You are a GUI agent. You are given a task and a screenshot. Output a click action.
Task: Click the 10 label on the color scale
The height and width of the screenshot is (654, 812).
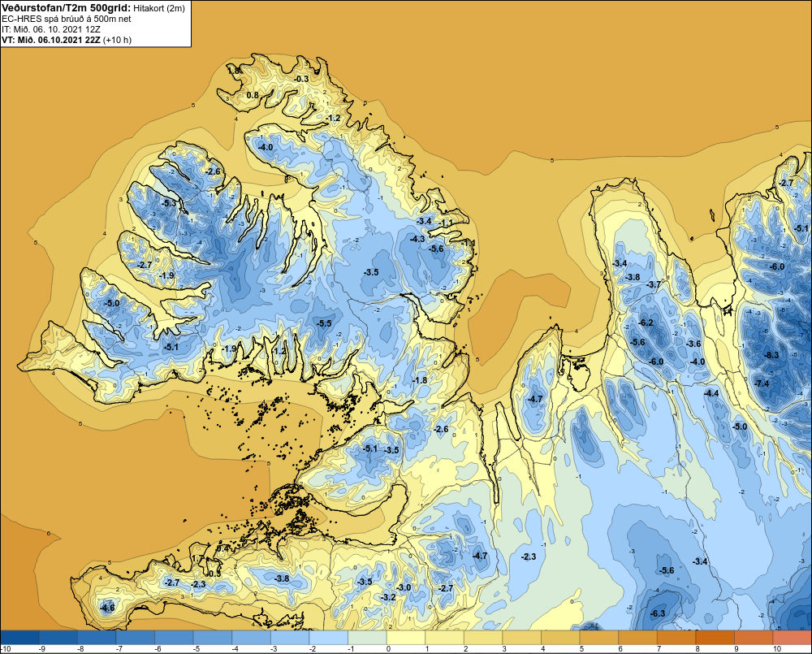[x=777, y=649]
